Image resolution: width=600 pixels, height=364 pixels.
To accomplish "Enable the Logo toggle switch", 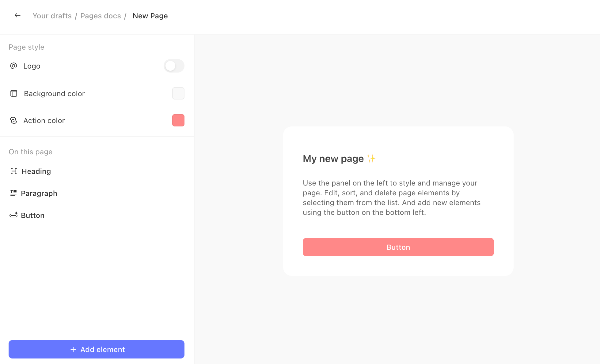I will [x=174, y=66].
